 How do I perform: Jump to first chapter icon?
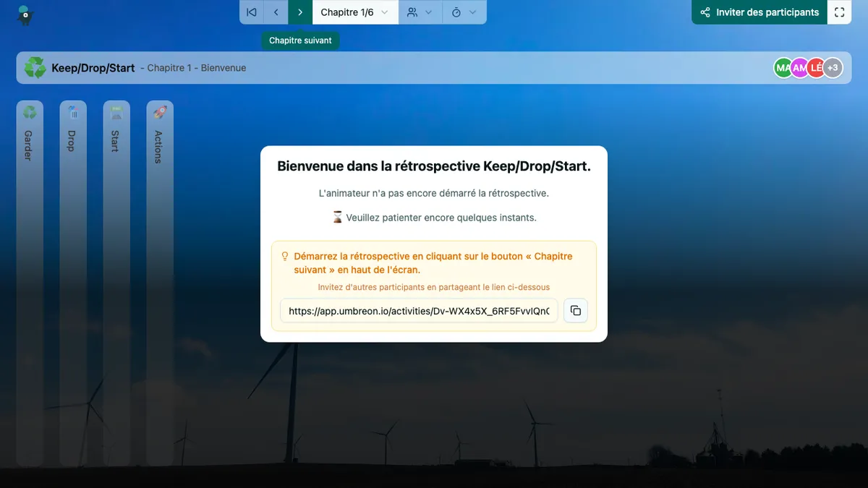(x=252, y=12)
